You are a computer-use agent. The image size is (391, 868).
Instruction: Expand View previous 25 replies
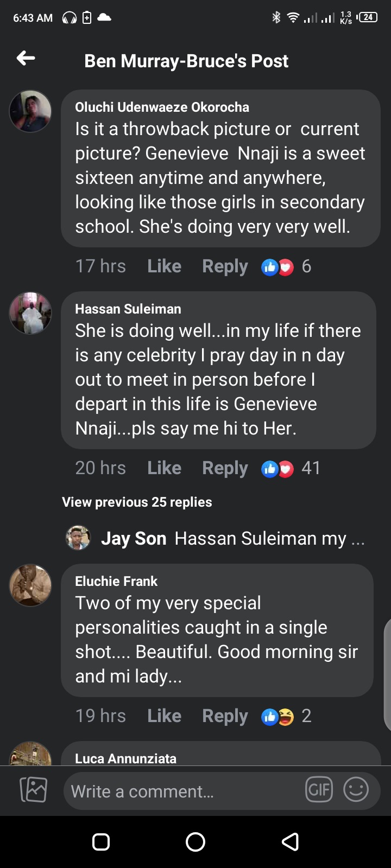(137, 502)
